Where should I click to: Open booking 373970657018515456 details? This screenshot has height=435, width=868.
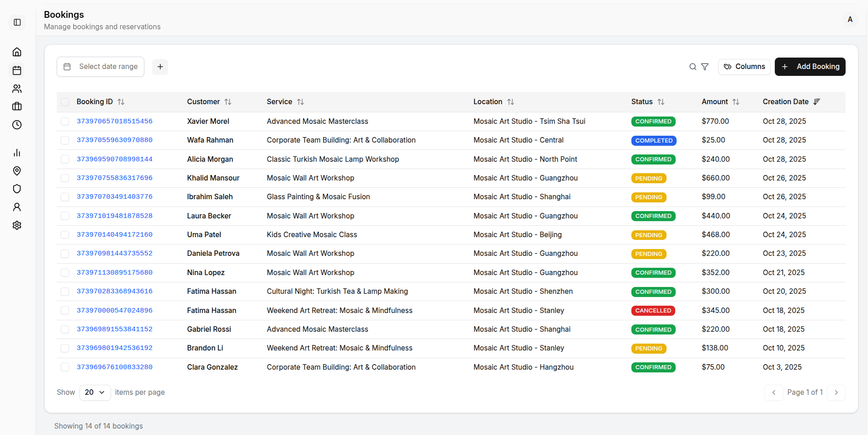coord(115,121)
